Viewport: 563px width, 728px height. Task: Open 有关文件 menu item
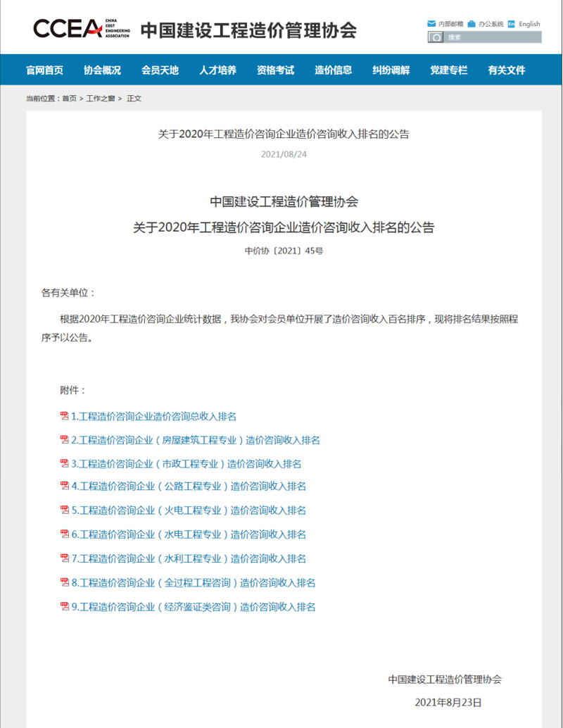click(x=507, y=70)
